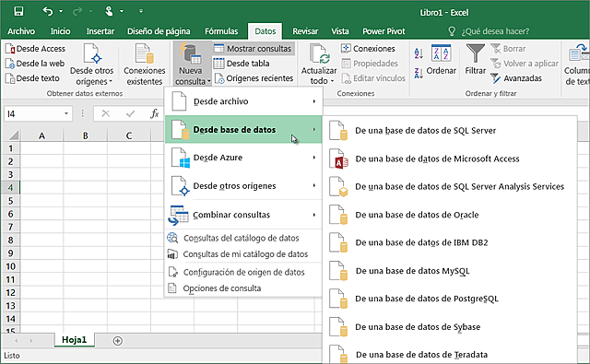Choose De una base de datos de Teradata
590x364 pixels.
(x=450, y=355)
